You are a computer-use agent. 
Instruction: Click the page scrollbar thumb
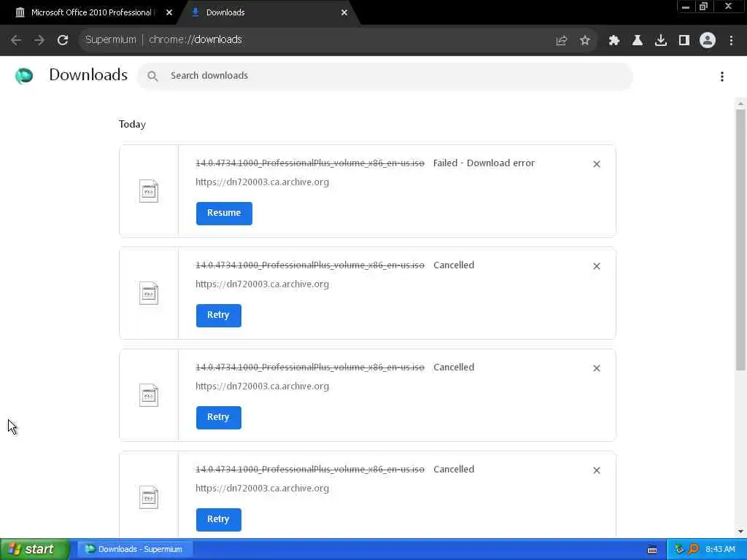(x=740, y=239)
